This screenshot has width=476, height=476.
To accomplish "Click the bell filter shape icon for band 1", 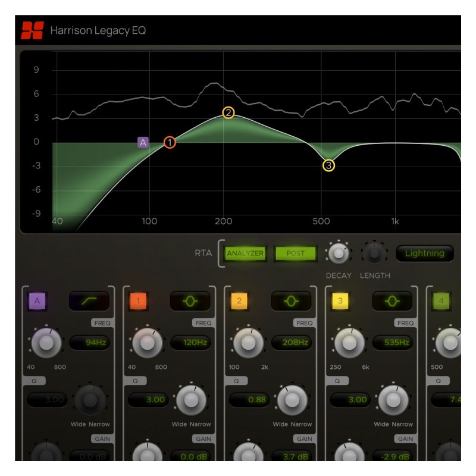I will click(x=190, y=301).
